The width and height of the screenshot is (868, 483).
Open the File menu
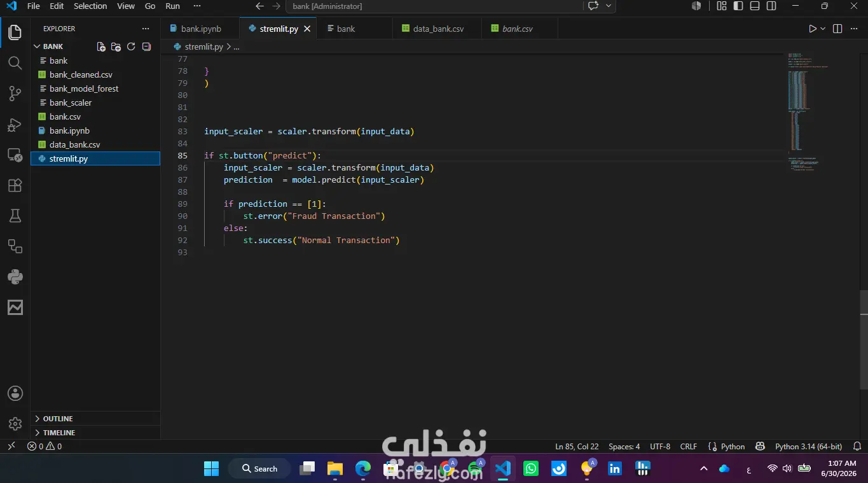tap(34, 6)
